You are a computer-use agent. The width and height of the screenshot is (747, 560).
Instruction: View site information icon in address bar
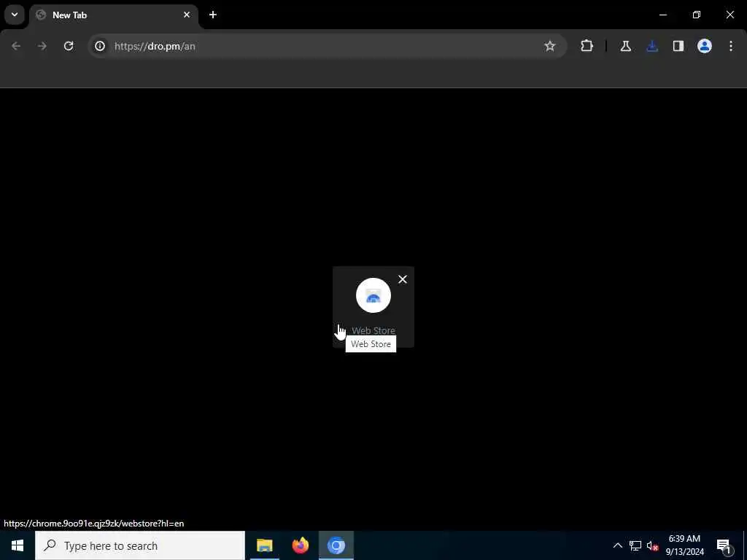99,46
